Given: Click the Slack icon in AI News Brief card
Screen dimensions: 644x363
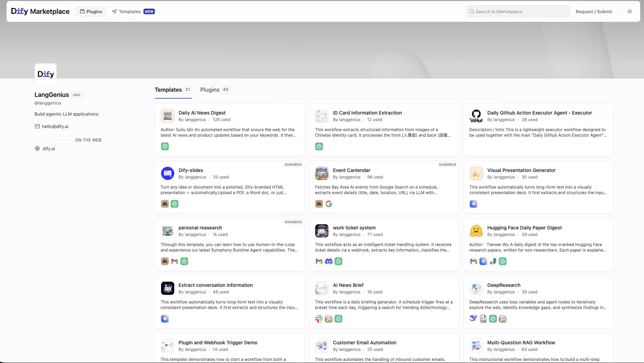Looking at the screenshot, I should (x=319, y=319).
